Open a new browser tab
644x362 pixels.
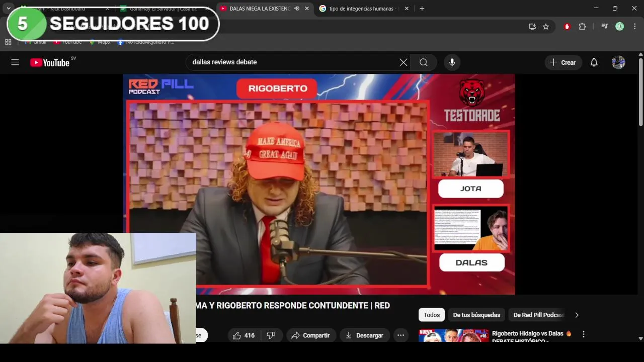click(x=422, y=9)
